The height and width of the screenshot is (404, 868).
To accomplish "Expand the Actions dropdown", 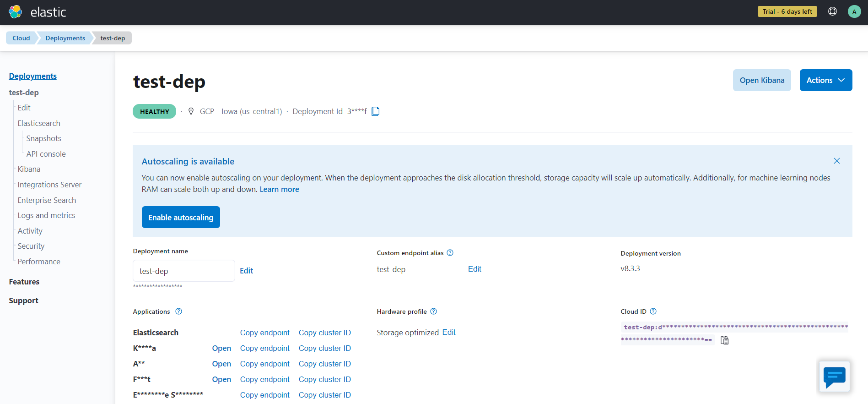I will (x=825, y=80).
